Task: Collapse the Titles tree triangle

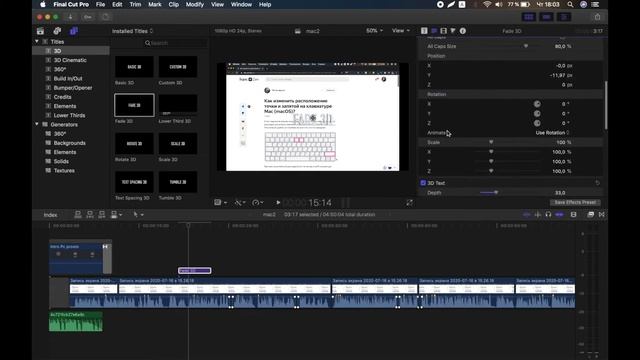Action: pos(37,42)
